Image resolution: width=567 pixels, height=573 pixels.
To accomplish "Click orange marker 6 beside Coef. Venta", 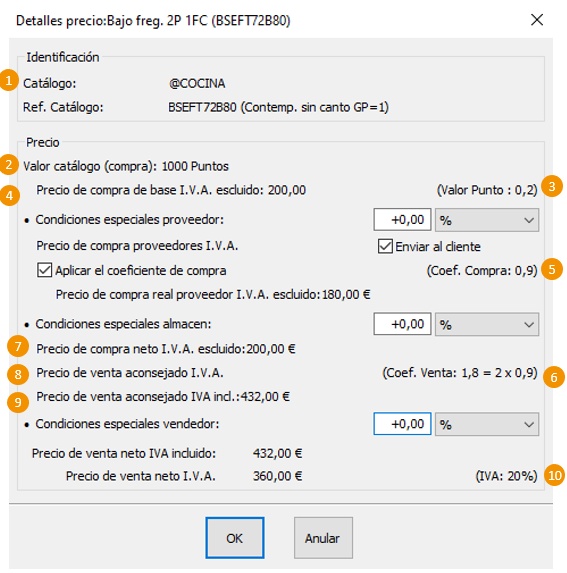I will coord(554,377).
